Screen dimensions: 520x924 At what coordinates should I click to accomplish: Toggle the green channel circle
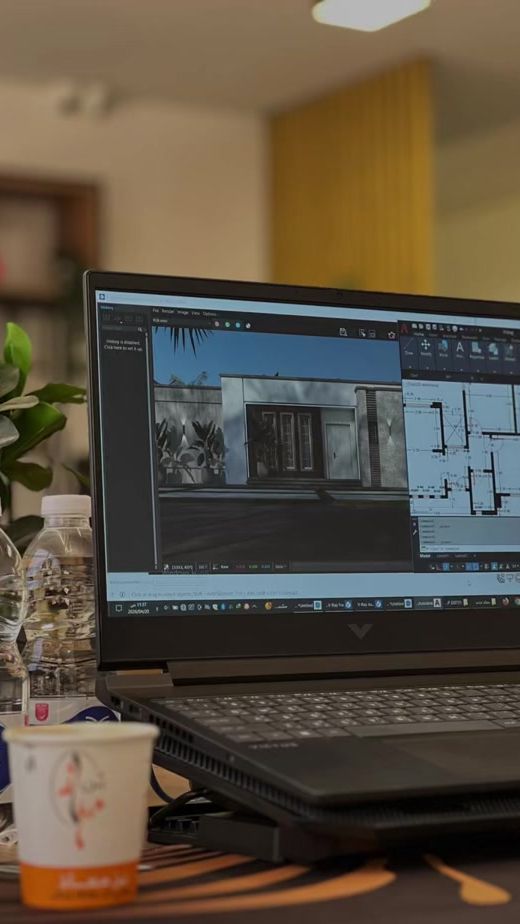click(x=227, y=324)
